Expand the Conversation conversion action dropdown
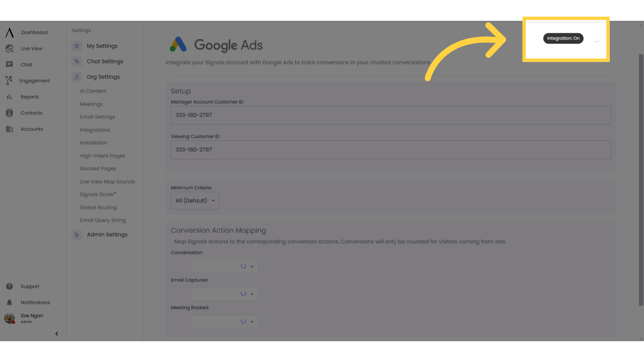The image size is (644, 362). pos(252,266)
